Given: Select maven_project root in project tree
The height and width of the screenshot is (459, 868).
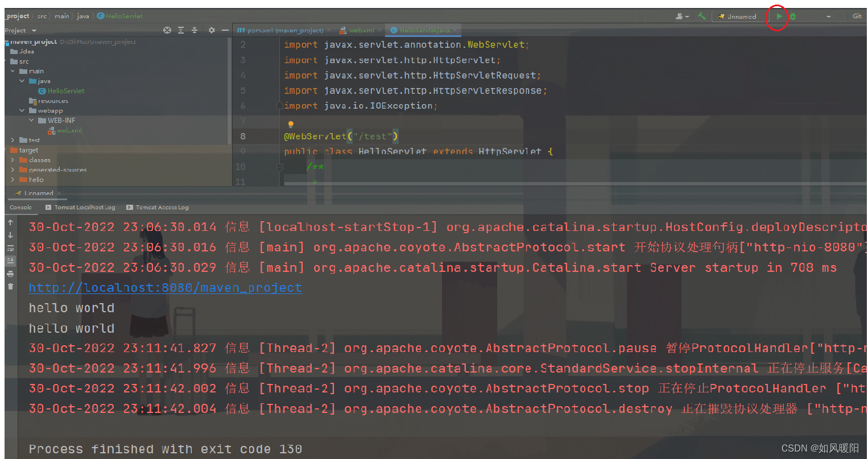Looking at the screenshot, I should tap(34, 42).
